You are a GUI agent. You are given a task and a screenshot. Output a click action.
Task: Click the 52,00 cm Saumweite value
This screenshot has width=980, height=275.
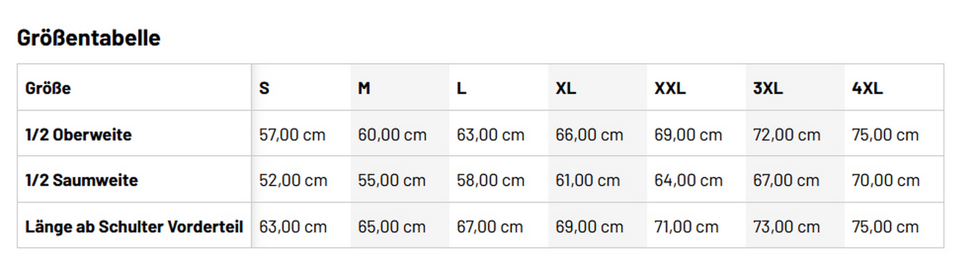[293, 180]
